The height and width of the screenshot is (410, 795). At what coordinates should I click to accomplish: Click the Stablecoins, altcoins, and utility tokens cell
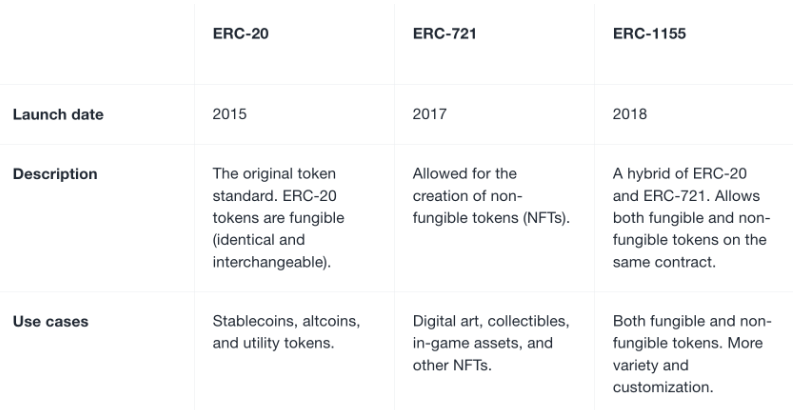[x=286, y=332]
